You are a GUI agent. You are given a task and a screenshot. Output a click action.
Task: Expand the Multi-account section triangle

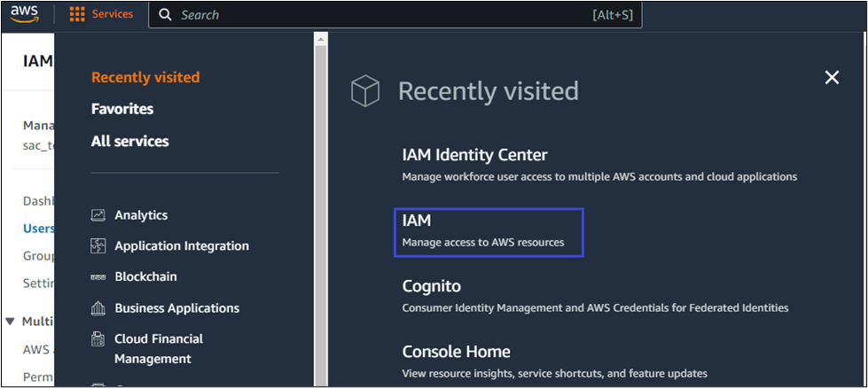click(10, 321)
